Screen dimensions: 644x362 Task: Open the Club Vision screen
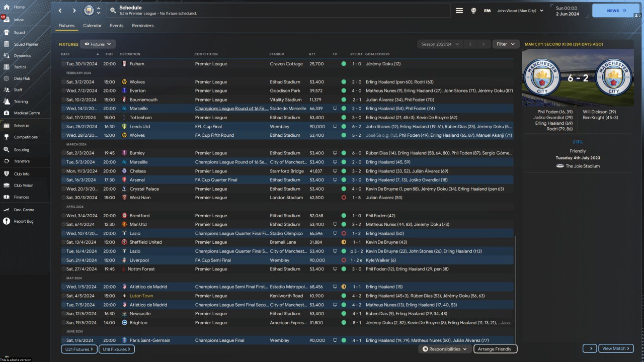tap(24, 186)
